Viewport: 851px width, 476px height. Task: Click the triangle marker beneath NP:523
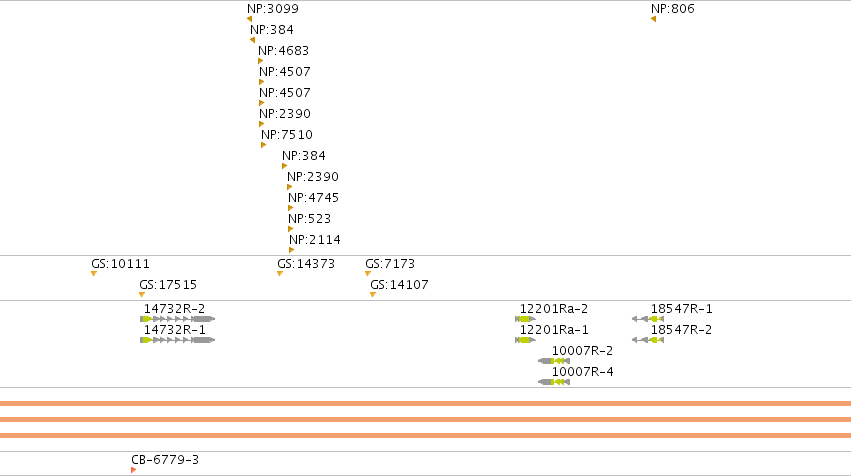click(290, 229)
